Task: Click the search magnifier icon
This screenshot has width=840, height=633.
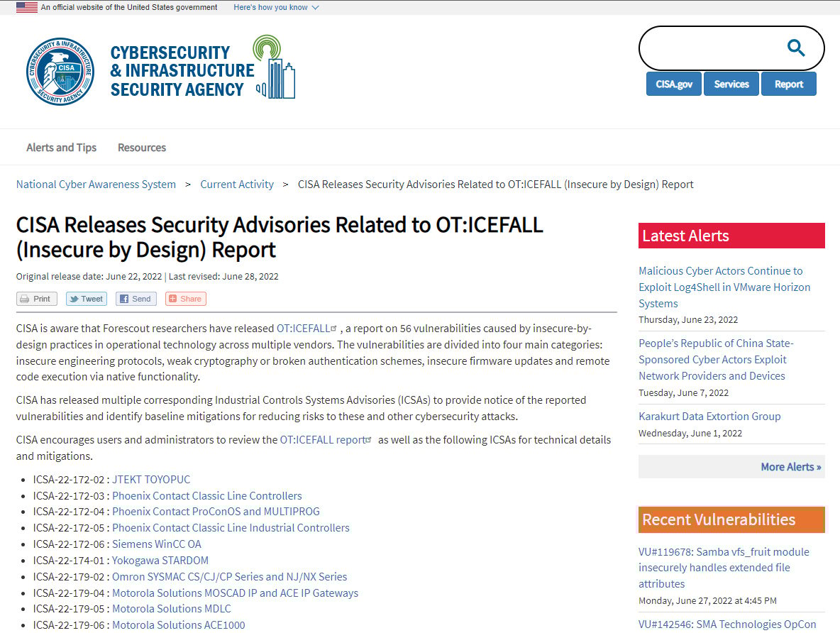Action: click(796, 48)
